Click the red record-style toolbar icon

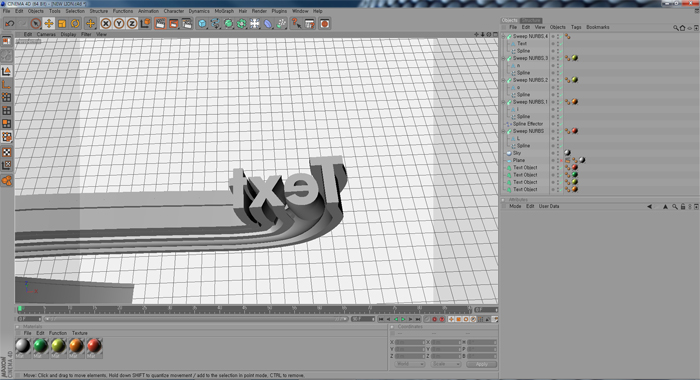coord(325,24)
